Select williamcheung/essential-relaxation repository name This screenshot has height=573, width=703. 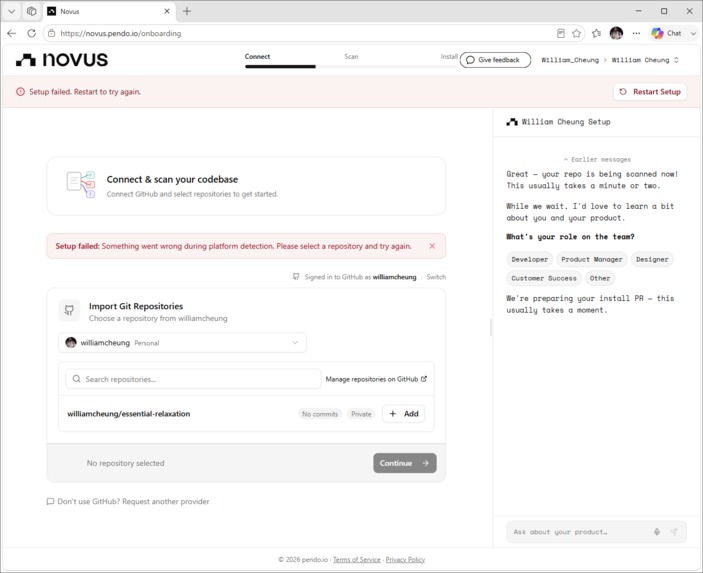click(x=129, y=414)
